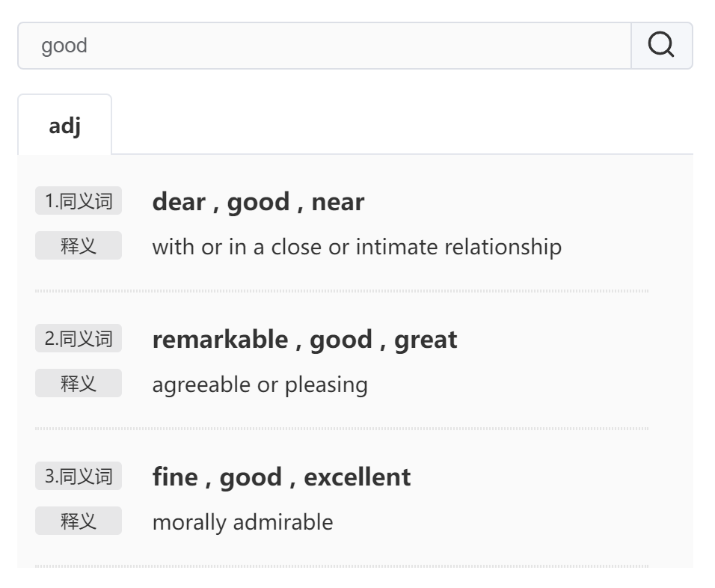Click the definition text morally admirable
Viewport: 715px width, 588px height.
click(242, 522)
